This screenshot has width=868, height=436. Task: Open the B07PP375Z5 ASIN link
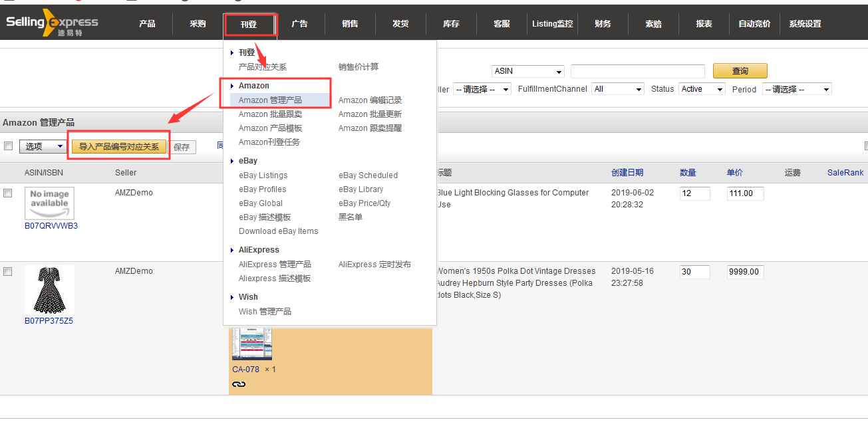(49, 321)
